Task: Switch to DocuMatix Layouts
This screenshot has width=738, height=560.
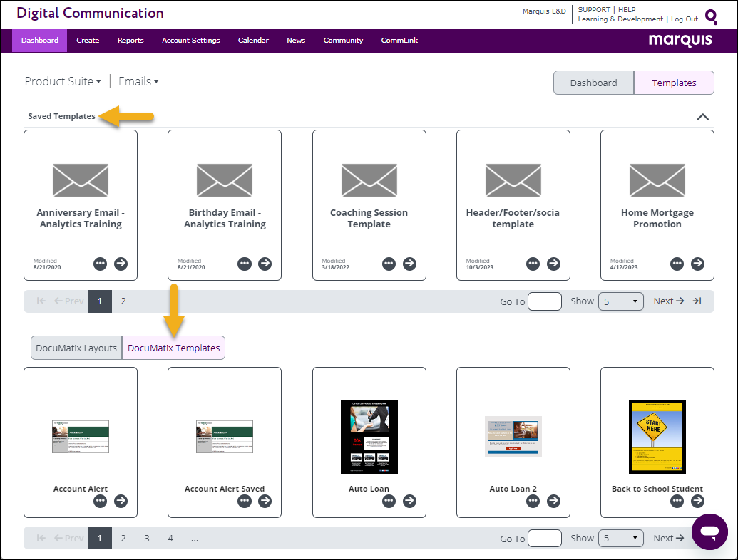Action: click(x=76, y=348)
